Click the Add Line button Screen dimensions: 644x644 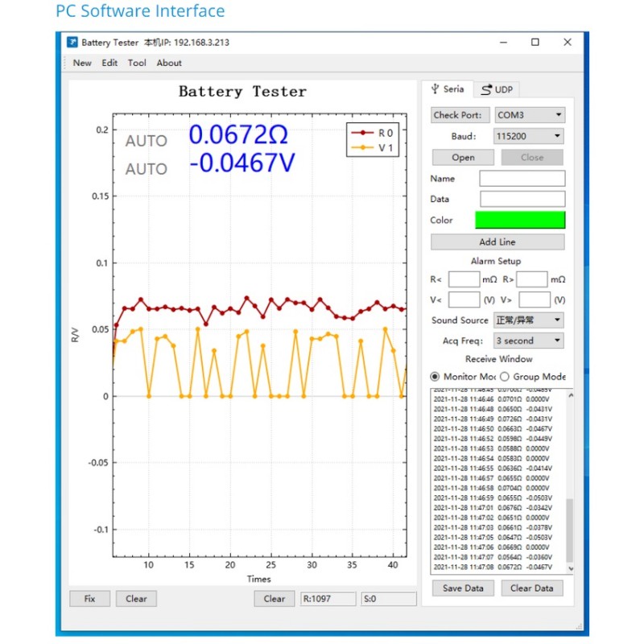(x=497, y=242)
